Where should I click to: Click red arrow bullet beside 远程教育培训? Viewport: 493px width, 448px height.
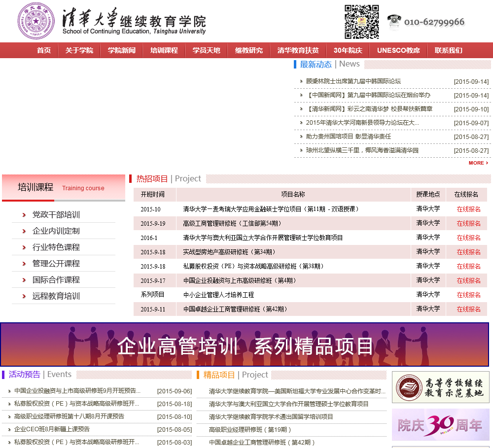(x=24, y=296)
